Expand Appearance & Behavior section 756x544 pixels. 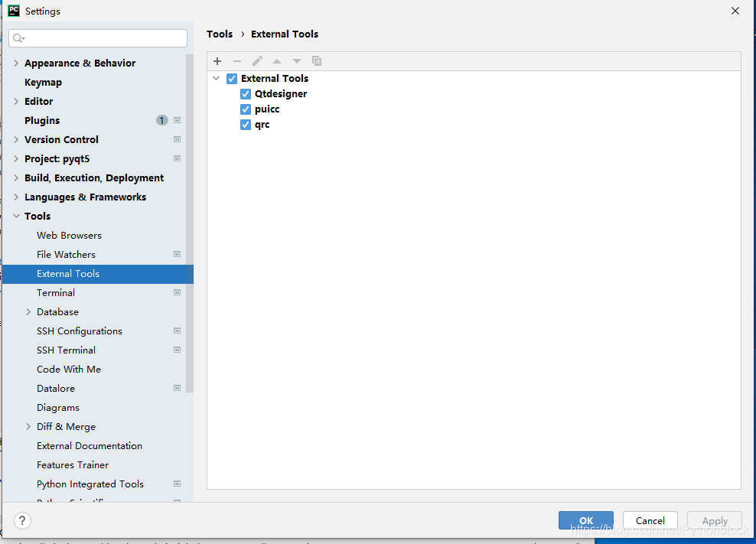pos(16,64)
